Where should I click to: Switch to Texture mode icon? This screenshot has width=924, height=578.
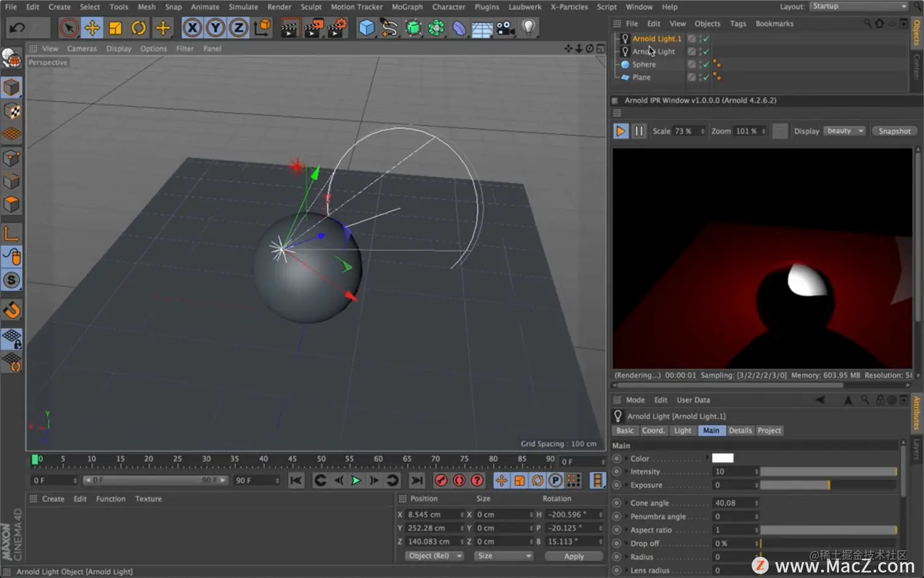12,111
